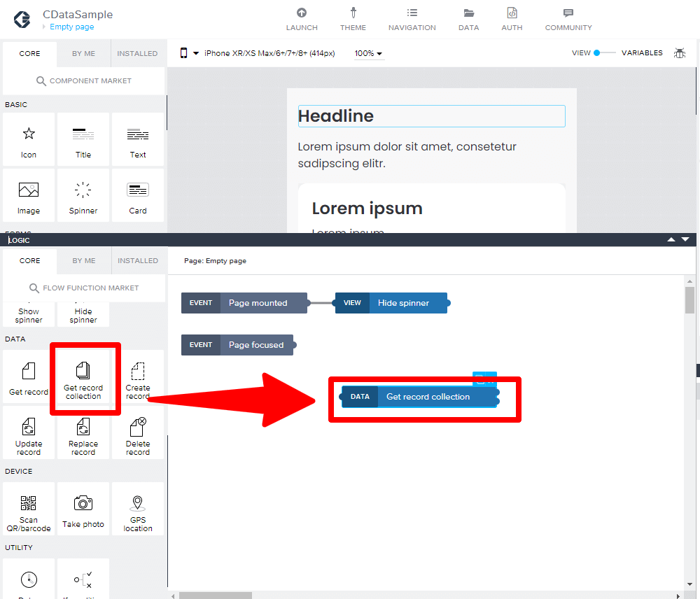700x599 pixels.
Task: Pick the Delete record flow function
Action: click(x=138, y=432)
